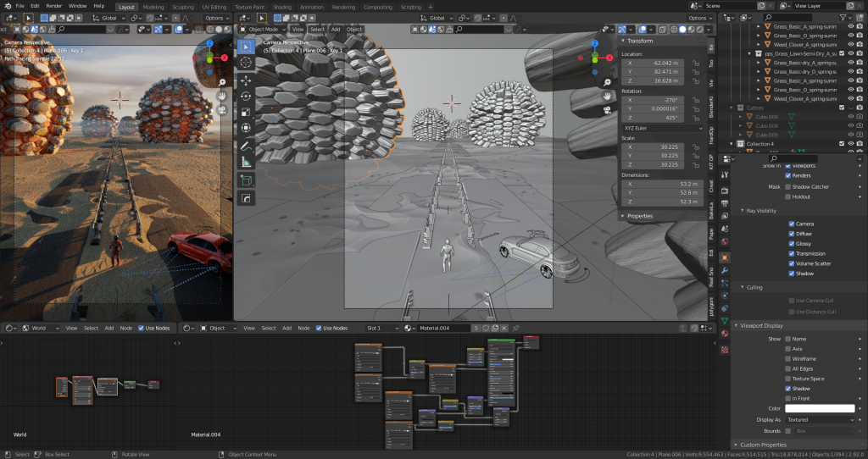Click the Options button in viewport header
The image size is (868, 459).
(x=699, y=18)
